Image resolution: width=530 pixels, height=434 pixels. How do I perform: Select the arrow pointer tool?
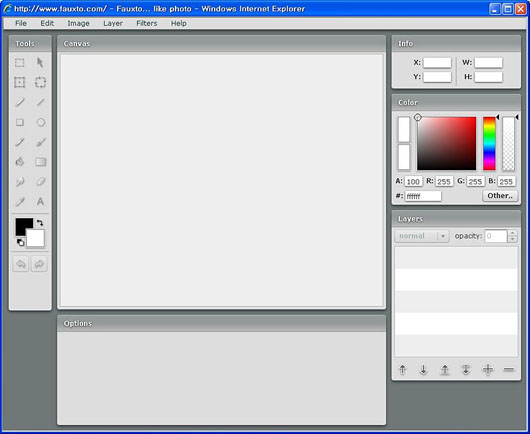40,63
